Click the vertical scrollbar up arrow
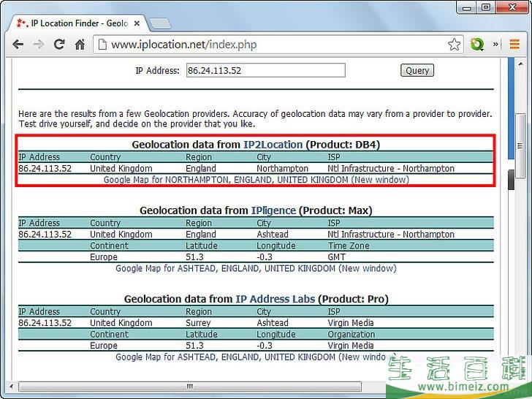Viewport: 532px width, 399px height. pyautogui.click(x=520, y=64)
